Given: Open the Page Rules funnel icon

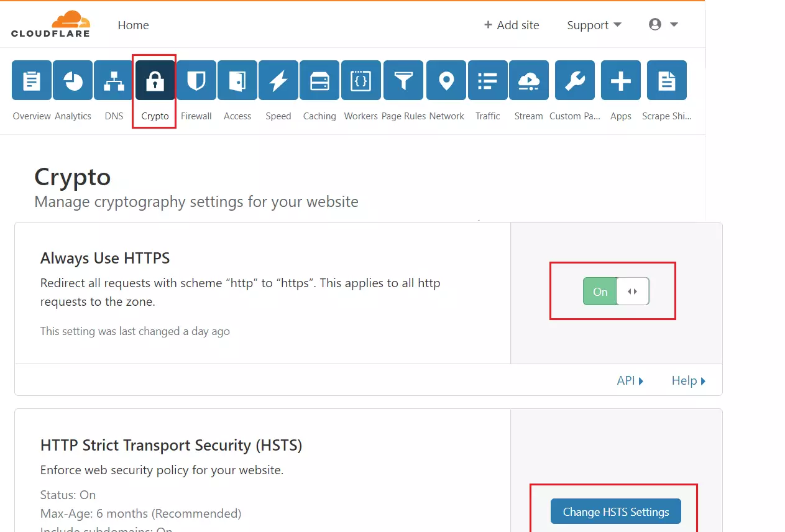Looking at the screenshot, I should (x=403, y=80).
